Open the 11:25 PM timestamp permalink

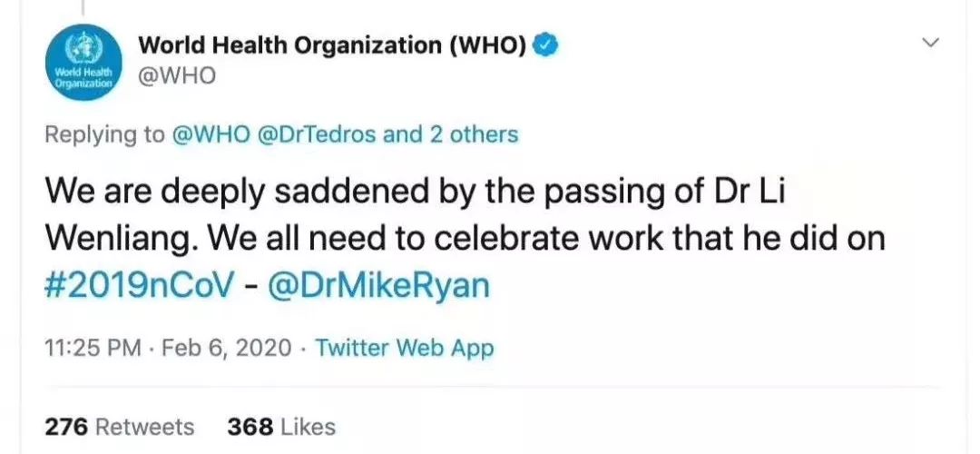pos(93,348)
